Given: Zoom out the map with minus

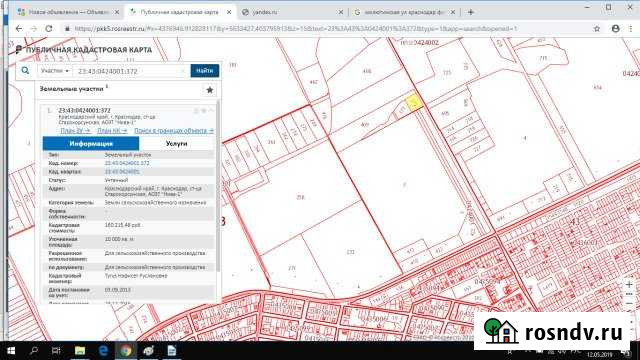Looking at the screenshot, I should (x=629, y=304).
